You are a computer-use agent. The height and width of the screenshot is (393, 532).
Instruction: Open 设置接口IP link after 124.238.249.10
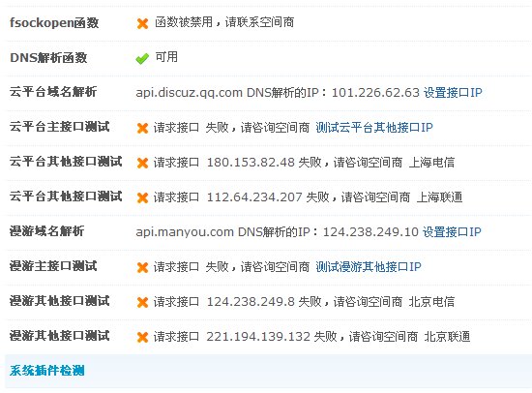pos(452,232)
